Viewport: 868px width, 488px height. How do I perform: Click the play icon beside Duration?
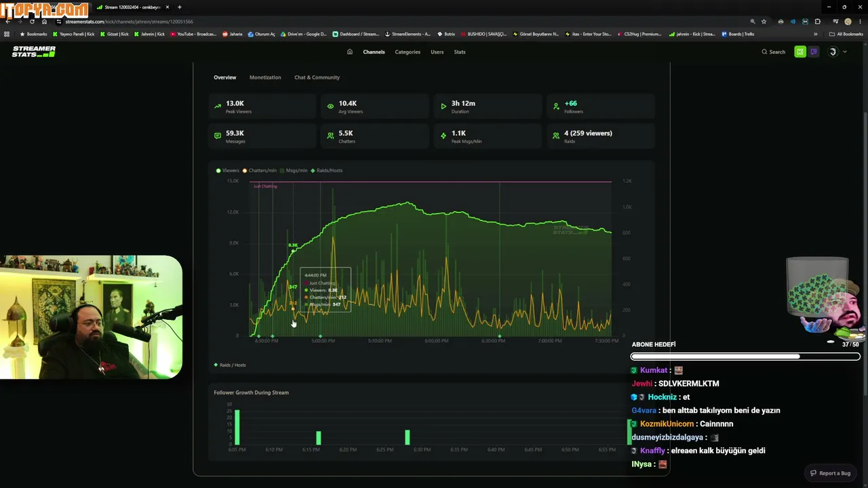443,106
